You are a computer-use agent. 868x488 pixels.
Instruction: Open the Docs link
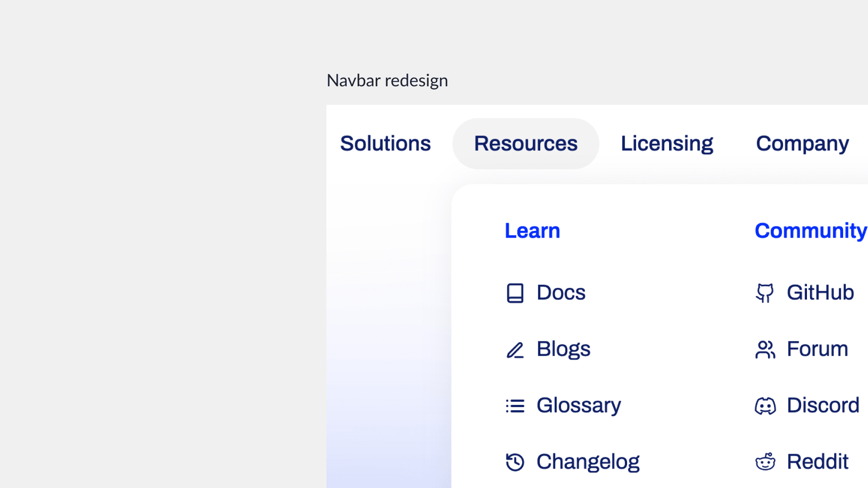click(x=561, y=293)
